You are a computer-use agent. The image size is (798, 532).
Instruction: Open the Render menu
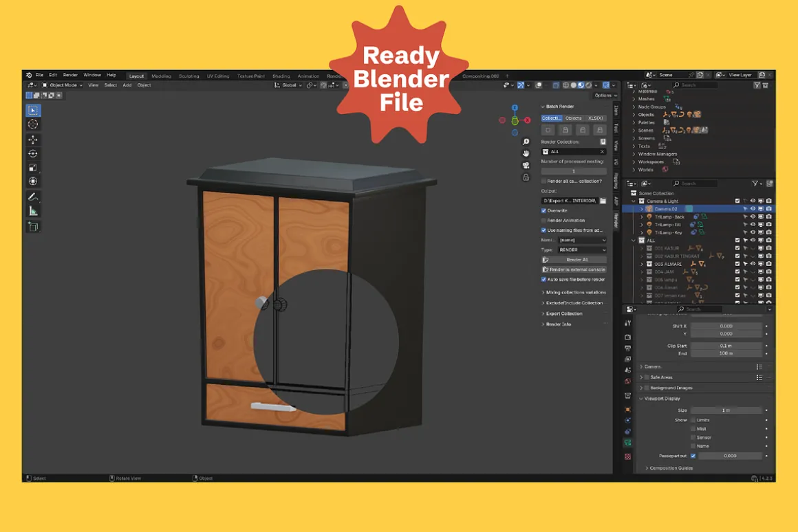click(x=70, y=75)
